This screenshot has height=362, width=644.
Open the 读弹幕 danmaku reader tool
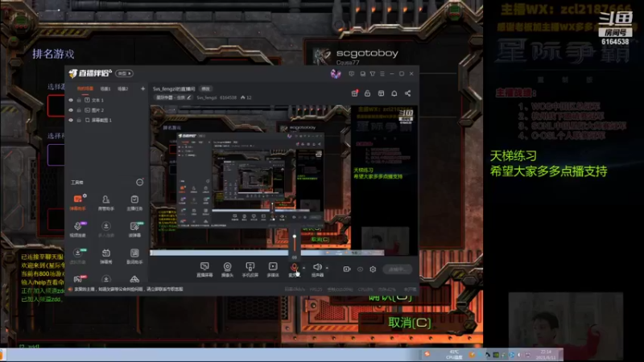coord(134,229)
